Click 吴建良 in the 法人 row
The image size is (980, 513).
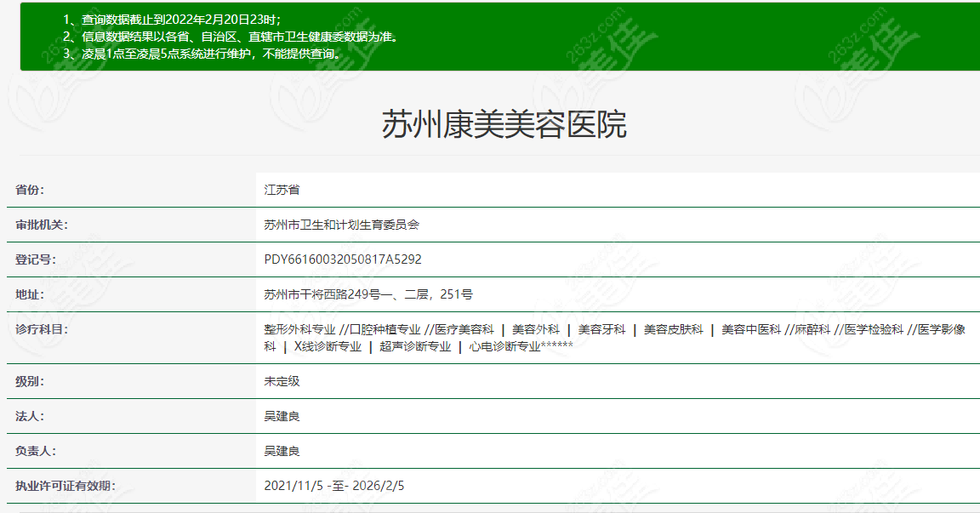[x=282, y=416]
